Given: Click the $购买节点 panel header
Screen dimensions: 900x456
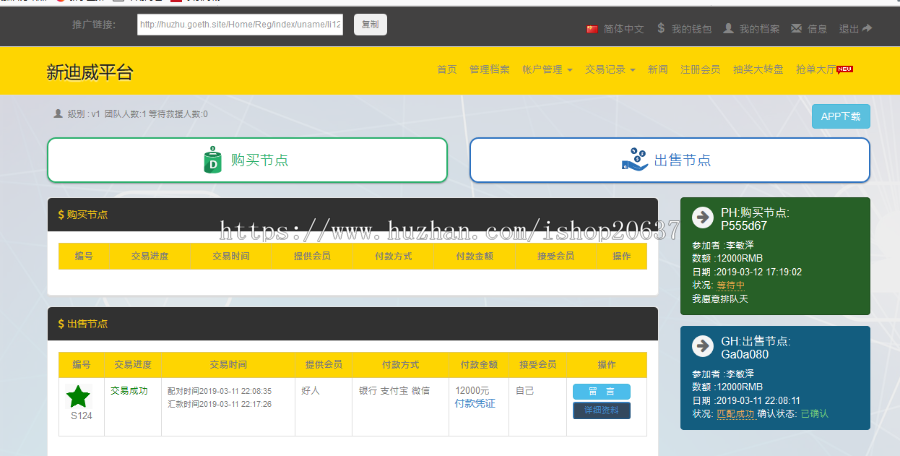Looking at the screenshot, I should coord(352,215).
